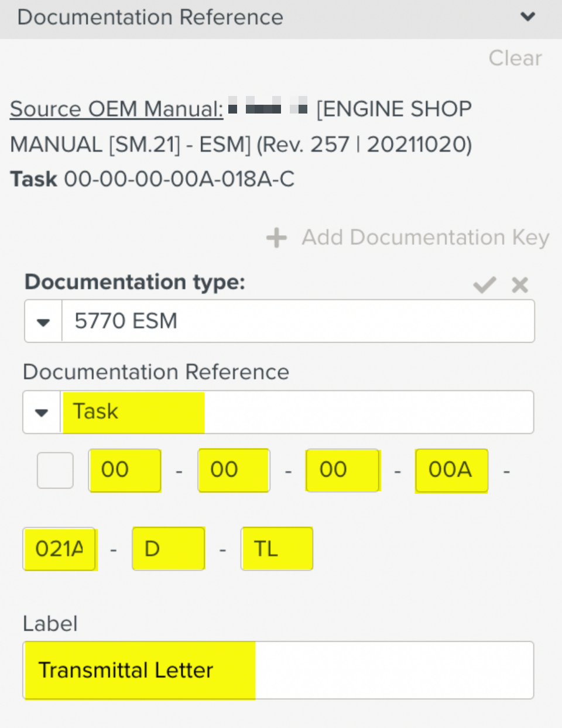Click the plus icon to add key
Viewport: 562px width, 728px height.
coord(276,238)
